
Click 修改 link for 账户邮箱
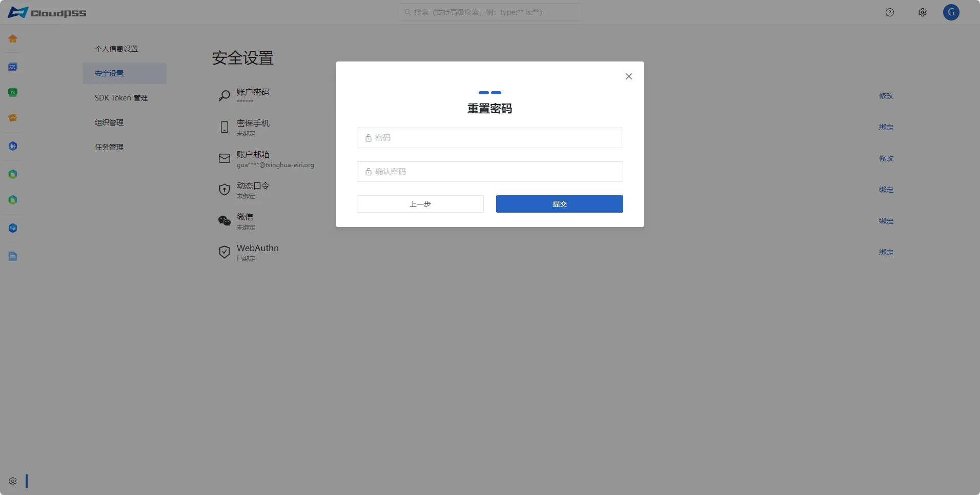click(886, 158)
